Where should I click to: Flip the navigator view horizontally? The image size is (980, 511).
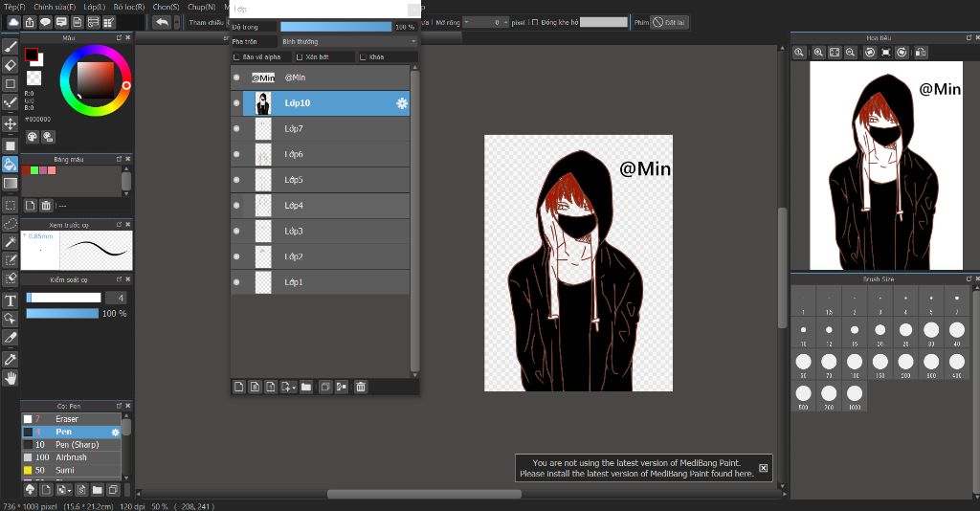coord(921,53)
